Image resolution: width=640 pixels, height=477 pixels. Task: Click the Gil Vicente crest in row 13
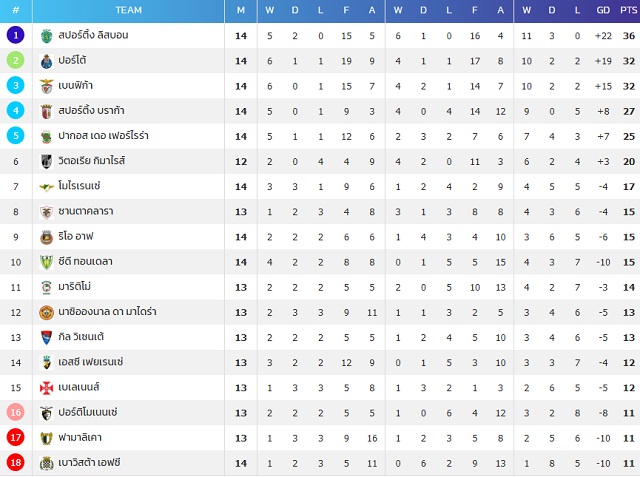[x=47, y=337]
